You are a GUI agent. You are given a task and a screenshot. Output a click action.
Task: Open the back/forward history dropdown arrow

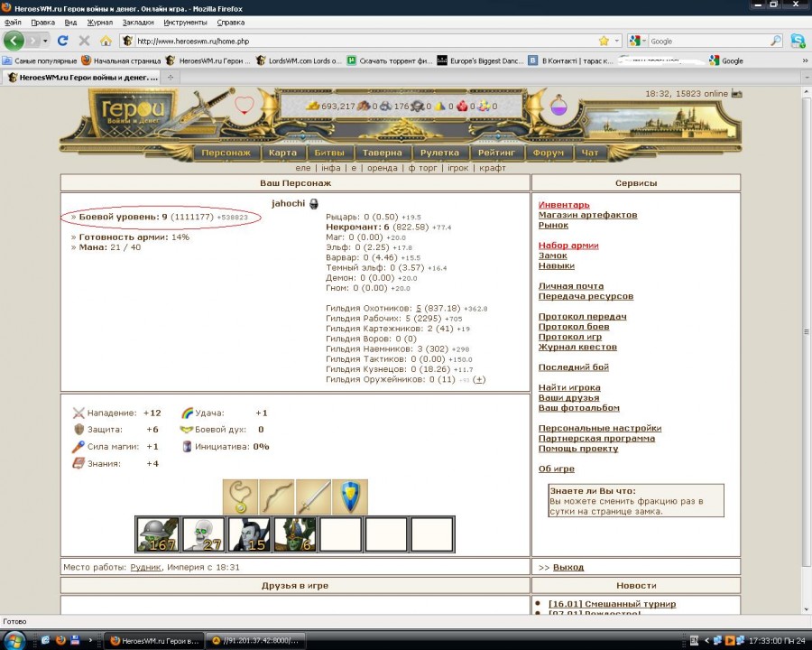[45, 41]
